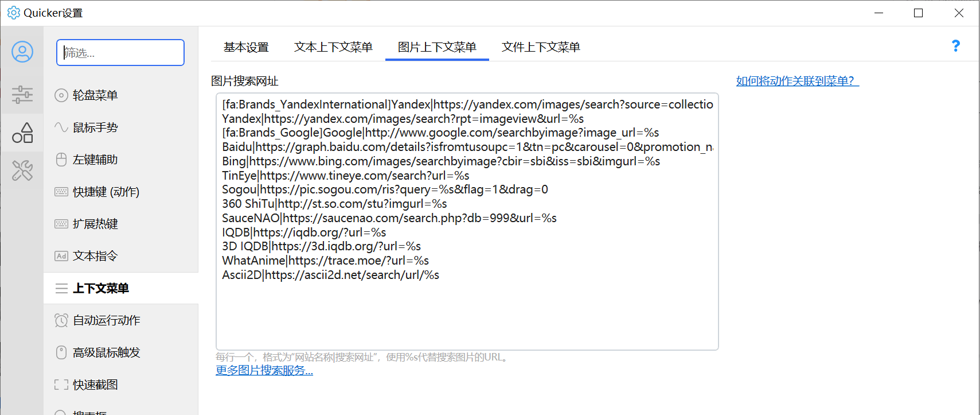The height and width of the screenshot is (415, 980).
Task: Open 自动运行动作 settings
Action: pos(121,320)
